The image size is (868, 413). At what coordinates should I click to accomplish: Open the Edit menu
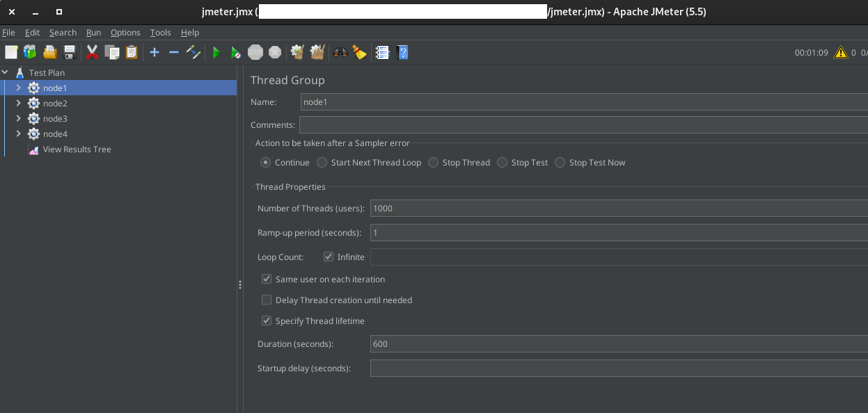click(x=32, y=33)
